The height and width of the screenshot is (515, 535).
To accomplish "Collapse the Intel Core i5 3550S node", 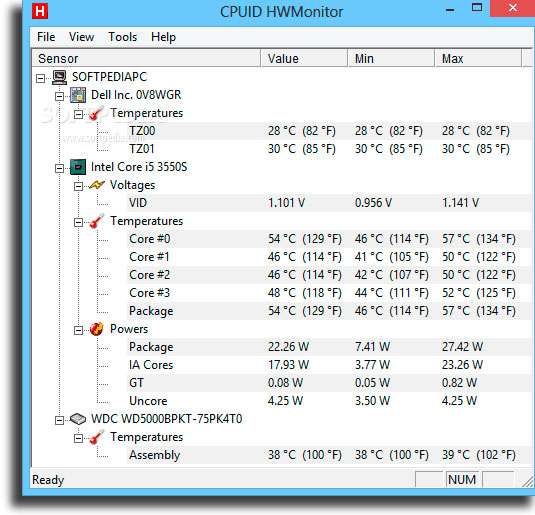I will [x=59, y=168].
